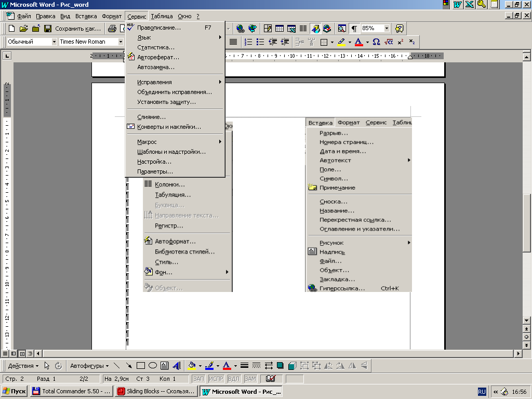Click the Select Objects pointer icon
This screenshot has width=532, height=399.
pos(47,366)
